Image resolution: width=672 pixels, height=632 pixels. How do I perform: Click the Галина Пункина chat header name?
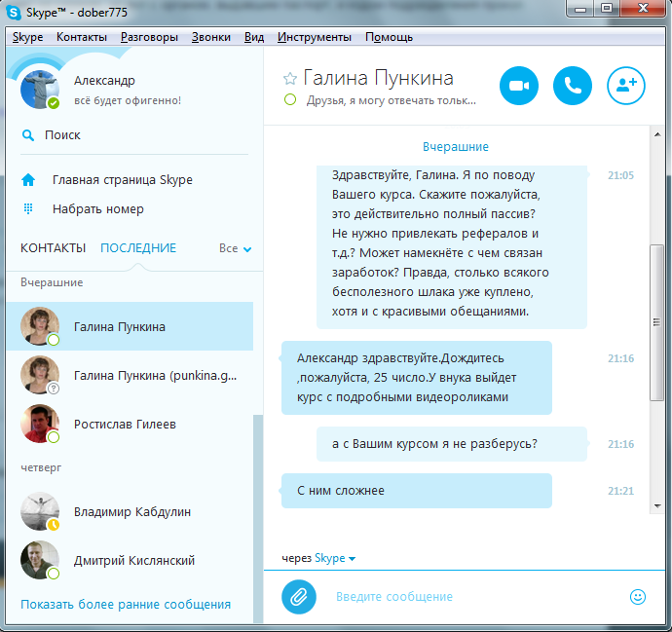378,79
